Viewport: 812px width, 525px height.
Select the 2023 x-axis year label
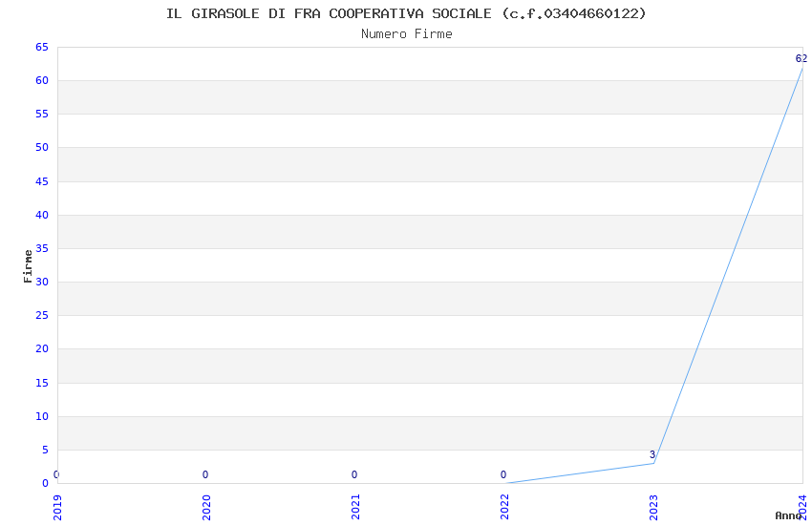(x=654, y=508)
